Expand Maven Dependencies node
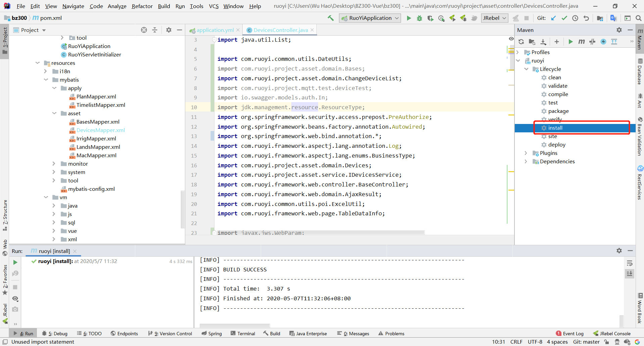The image size is (644, 346). tap(526, 161)
